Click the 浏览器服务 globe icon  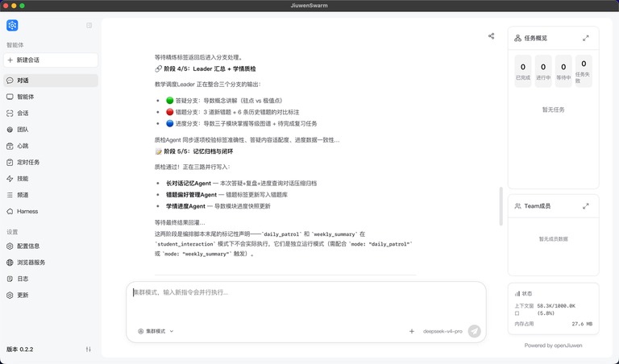pyautogui.click(x=10, y=263)
